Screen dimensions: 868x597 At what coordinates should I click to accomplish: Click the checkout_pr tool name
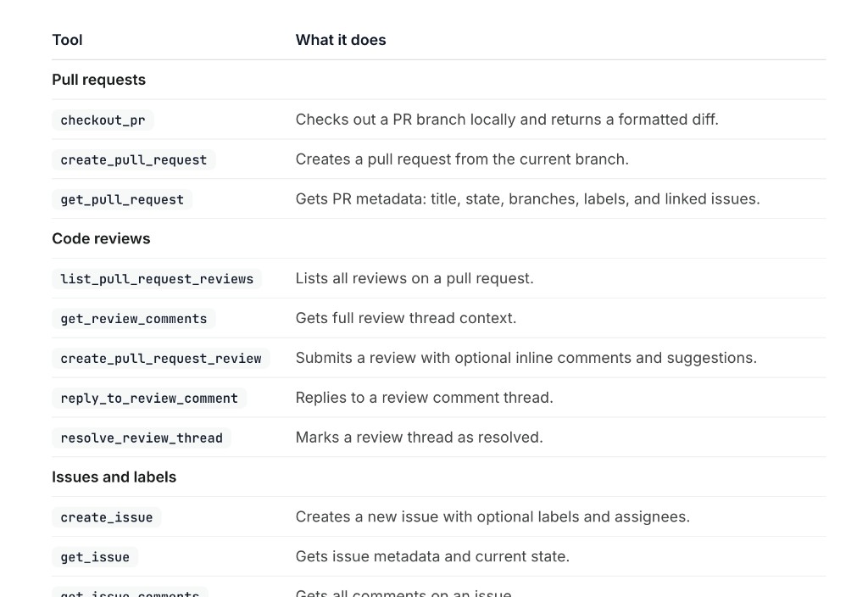(103, 120)
